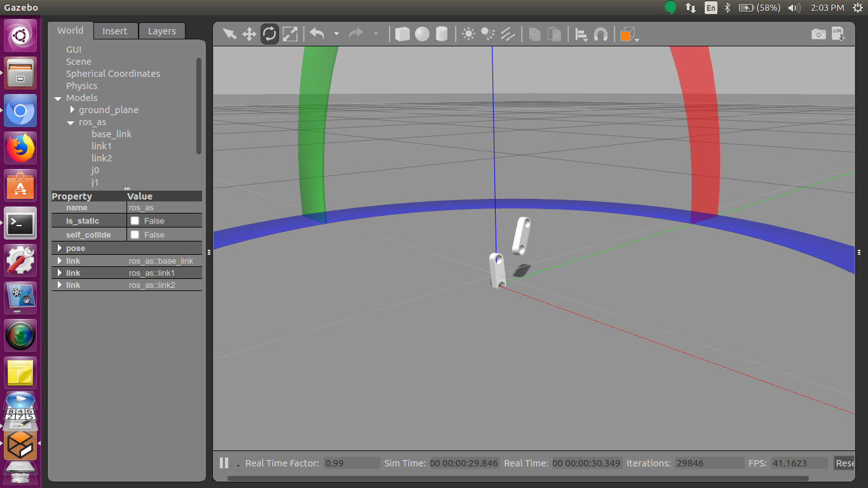Click the Real Time Factor field
868x488 pixels.
coord(352,463)
